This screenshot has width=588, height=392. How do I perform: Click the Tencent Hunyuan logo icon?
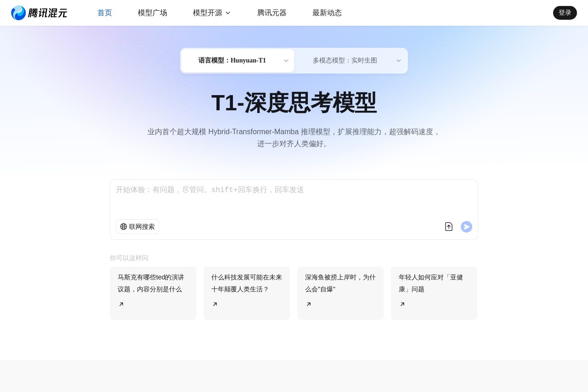point(18,13)
